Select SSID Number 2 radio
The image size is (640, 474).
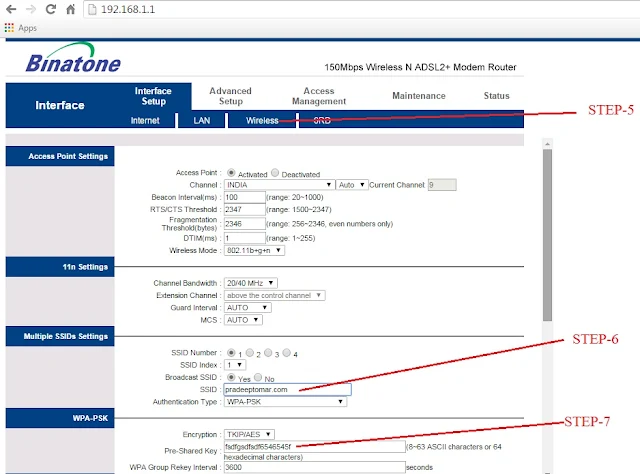click(250, 352)
